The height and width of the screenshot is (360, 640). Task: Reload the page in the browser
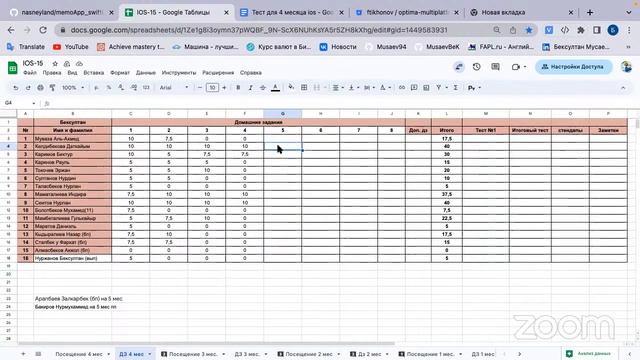[x=43, y=30]
